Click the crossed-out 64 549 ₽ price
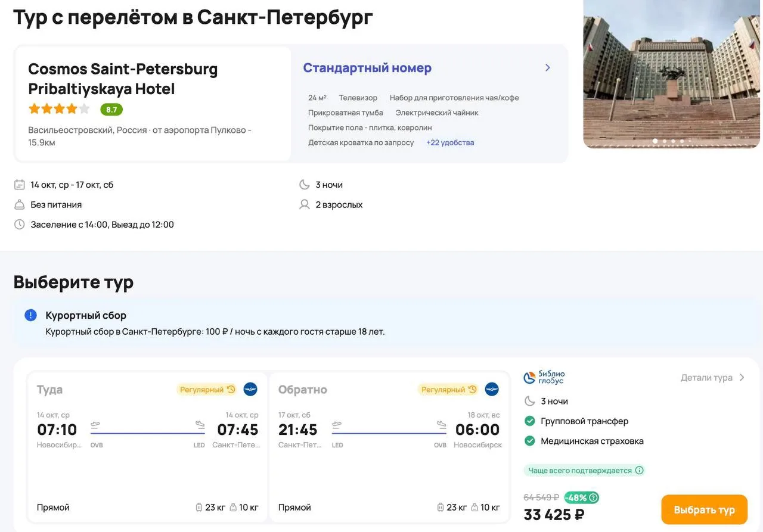This screenshot has width=763, height=532. click(541, 497)
